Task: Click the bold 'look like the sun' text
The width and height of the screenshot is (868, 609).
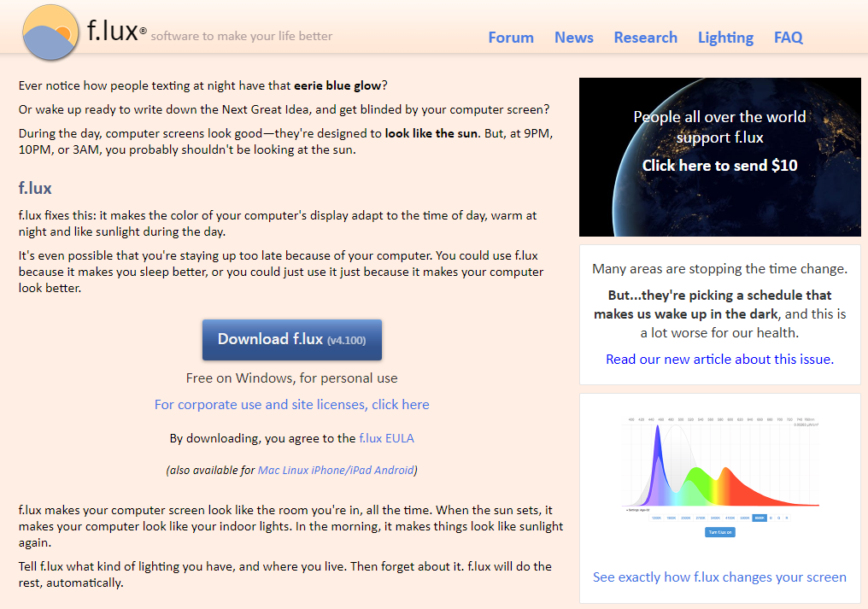Action: pyautogui.click(x=431, y=133)
